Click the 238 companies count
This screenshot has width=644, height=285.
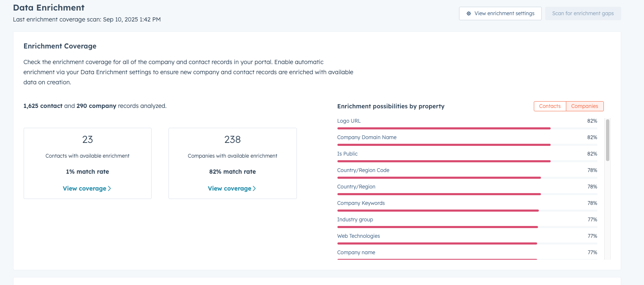point(233,140)
